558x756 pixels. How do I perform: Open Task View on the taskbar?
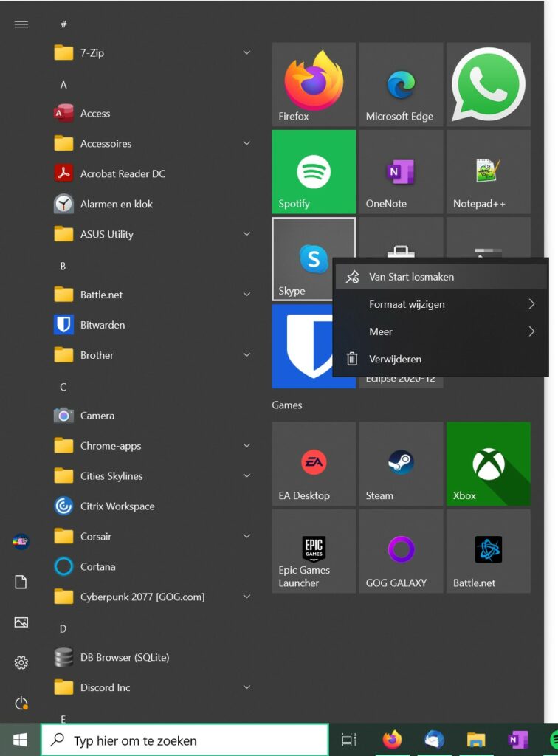[349, 740]
